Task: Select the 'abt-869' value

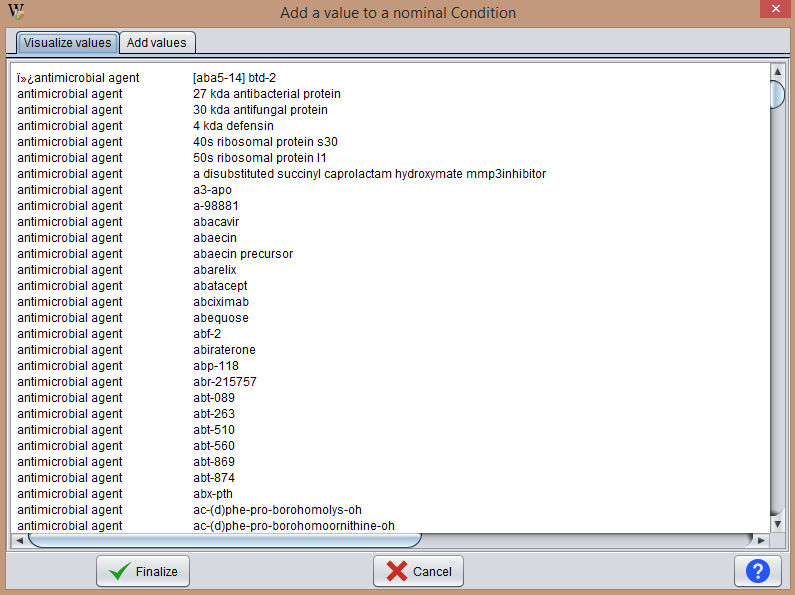Action: (214, 462)
